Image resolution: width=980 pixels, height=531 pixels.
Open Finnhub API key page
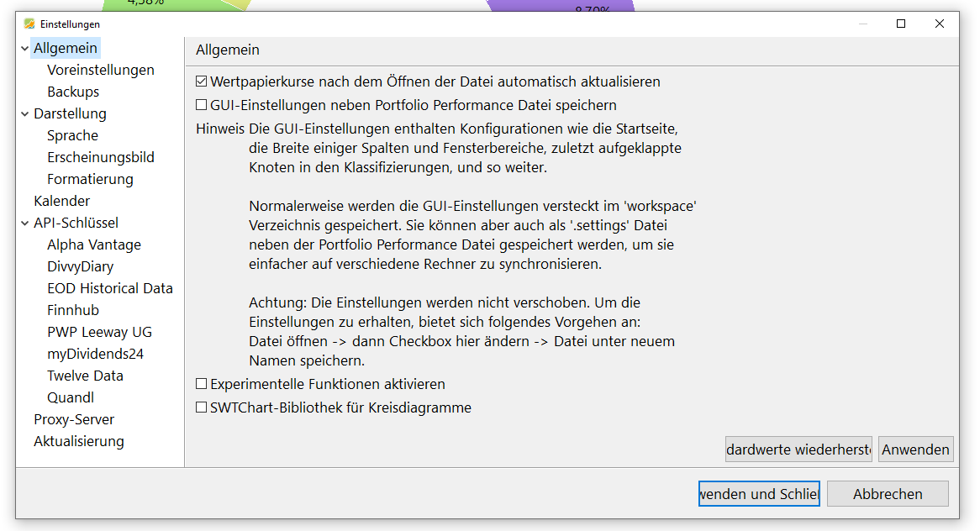coord(73,311)
